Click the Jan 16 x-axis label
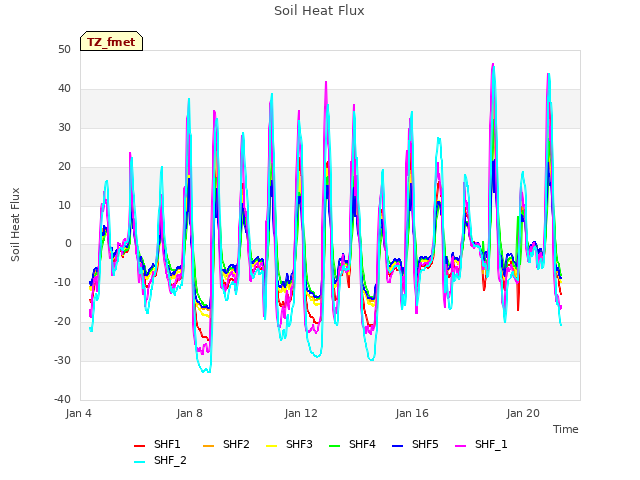Screen dimensions: 640x480 [412, 413]
